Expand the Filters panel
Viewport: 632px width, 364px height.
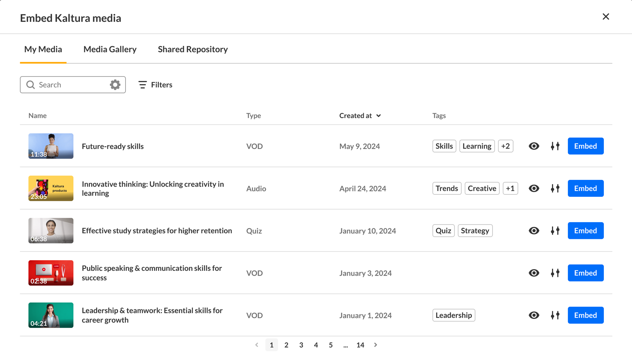(x=155, y=85)
